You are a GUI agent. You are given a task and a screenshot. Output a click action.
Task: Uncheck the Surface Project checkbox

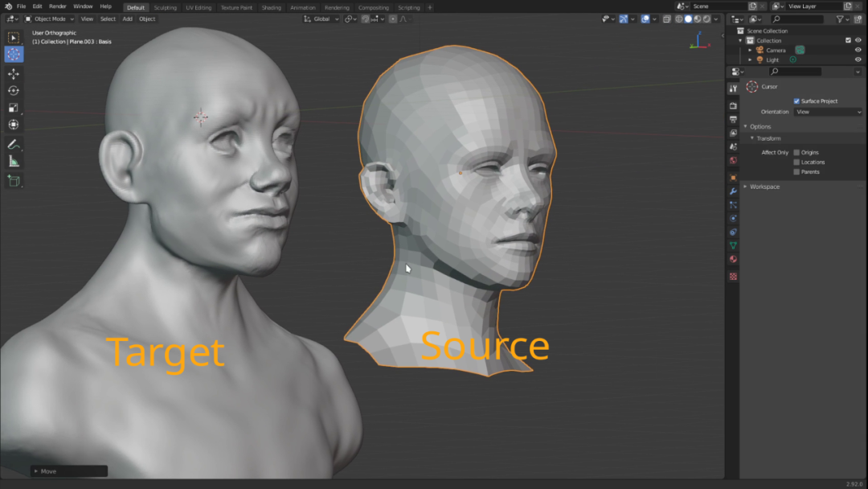pyautogui.click(x=796, y=101)
